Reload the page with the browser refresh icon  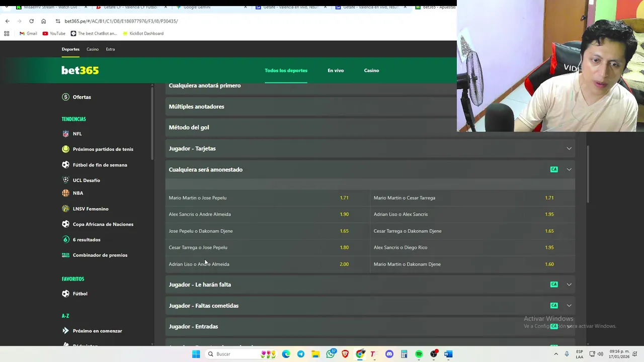pyautogui.click(x=31, y=21)
